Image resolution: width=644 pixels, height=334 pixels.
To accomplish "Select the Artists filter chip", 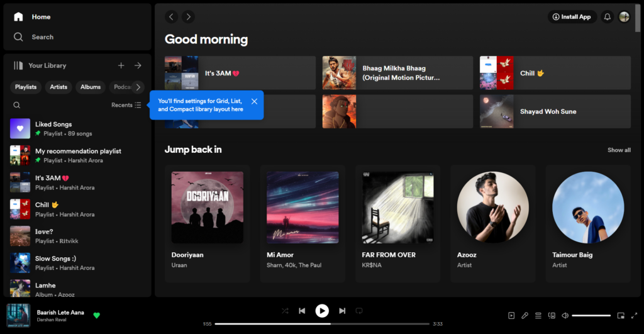I will point(58,87).
